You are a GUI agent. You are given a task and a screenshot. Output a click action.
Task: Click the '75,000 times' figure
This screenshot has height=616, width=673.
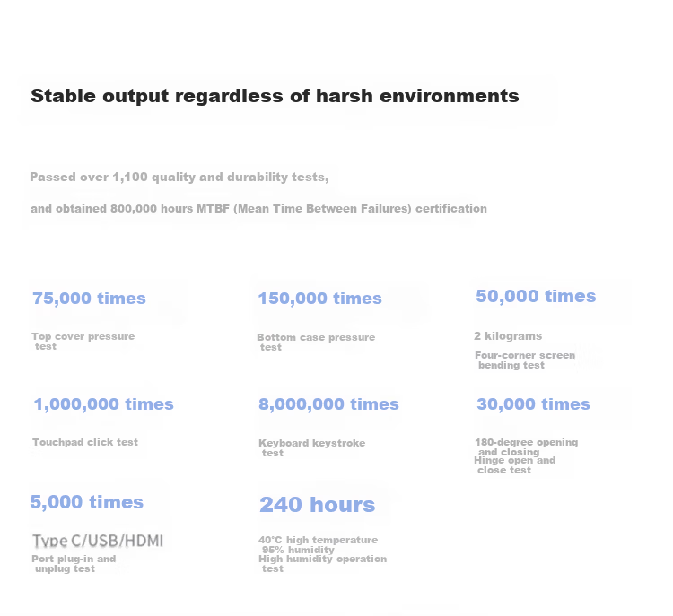tap(89, 298)
